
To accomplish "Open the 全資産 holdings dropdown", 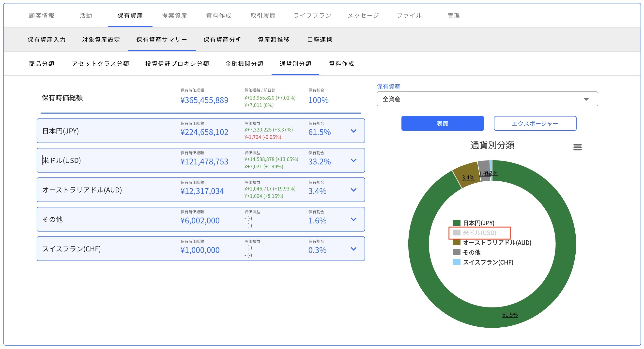I will tap(487, 99).
